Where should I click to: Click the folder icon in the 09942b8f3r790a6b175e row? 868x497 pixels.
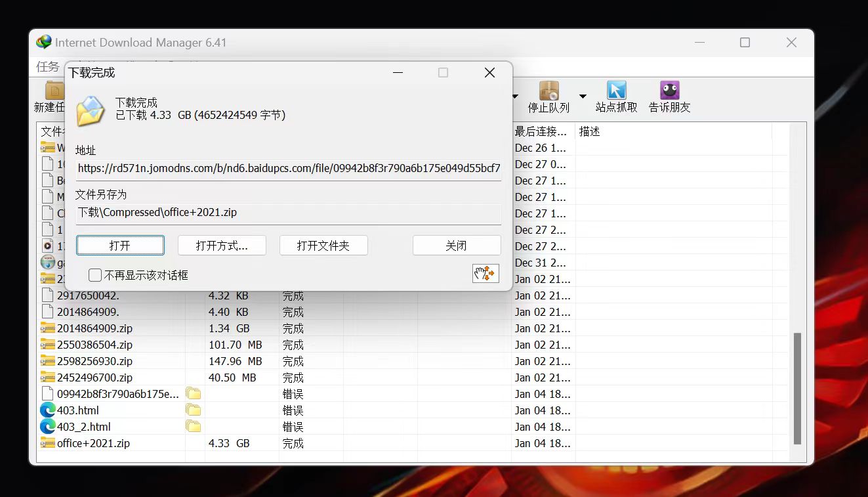click(x=193, y=394)
